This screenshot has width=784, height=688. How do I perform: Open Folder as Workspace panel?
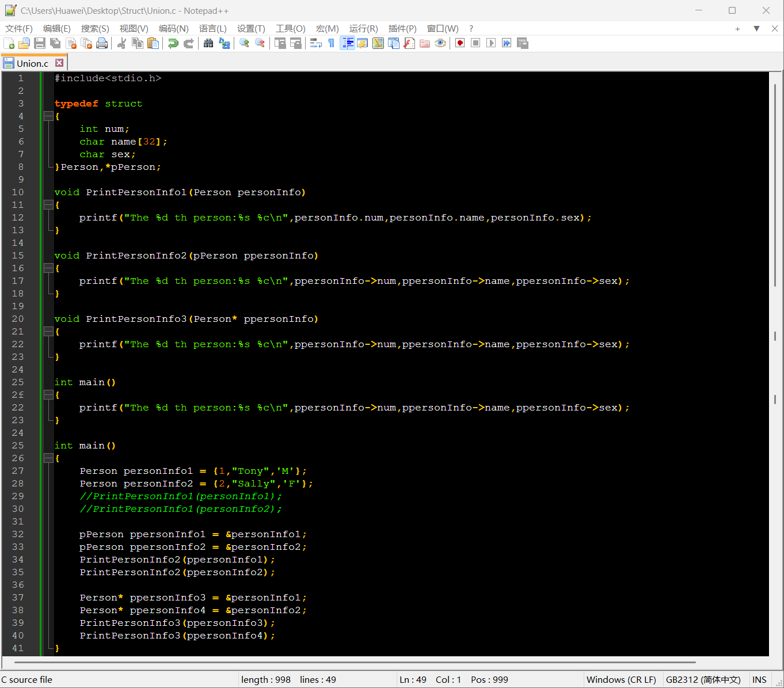425,43
